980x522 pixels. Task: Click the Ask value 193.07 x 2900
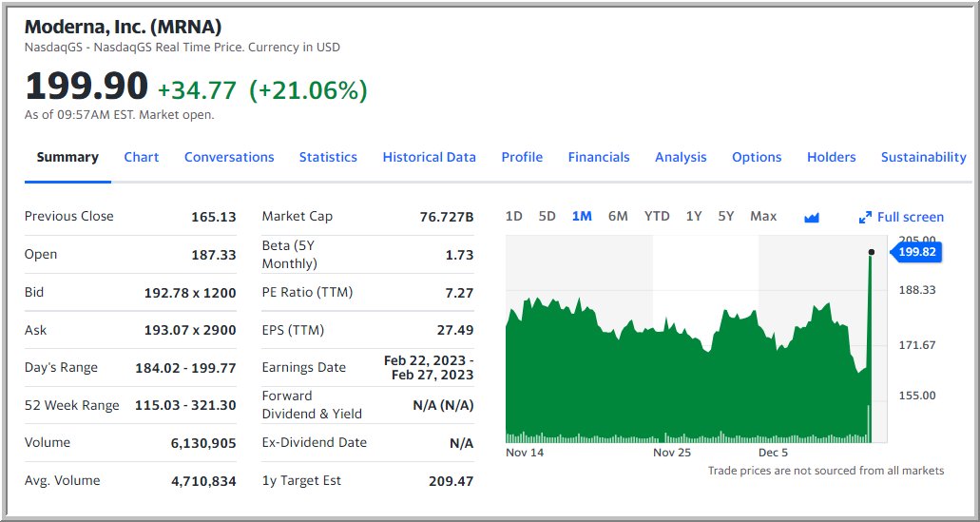pos(190,330)
